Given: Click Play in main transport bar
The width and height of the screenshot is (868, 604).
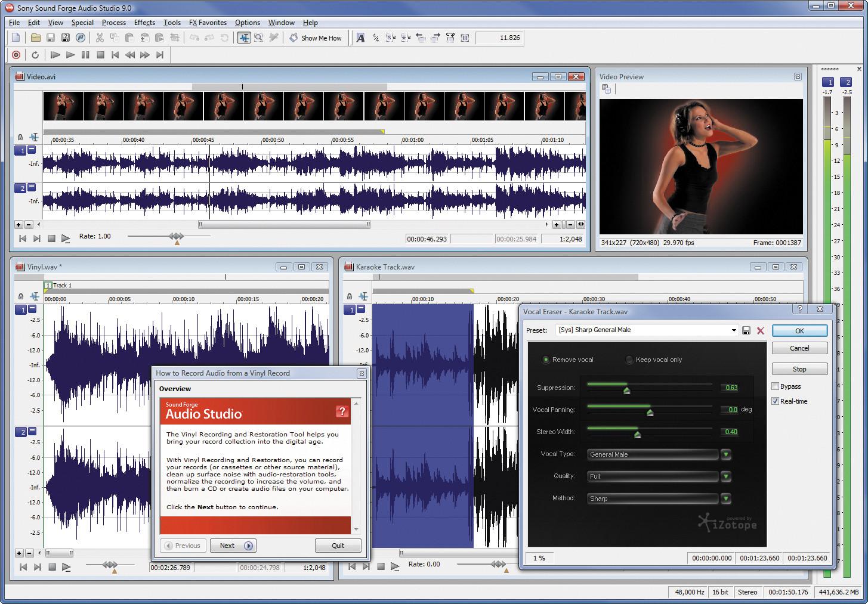Looking at the screenshot, I should click(70, 55).
